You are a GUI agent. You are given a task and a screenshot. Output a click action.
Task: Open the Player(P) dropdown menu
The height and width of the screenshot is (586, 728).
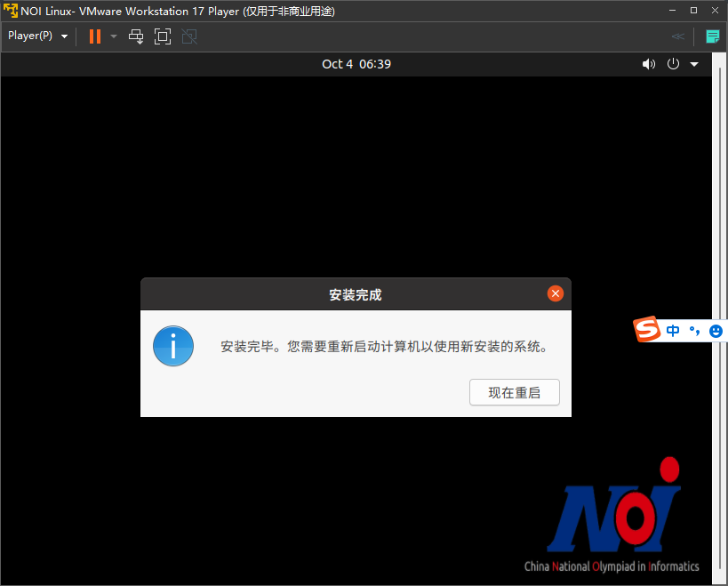(38, 36)
